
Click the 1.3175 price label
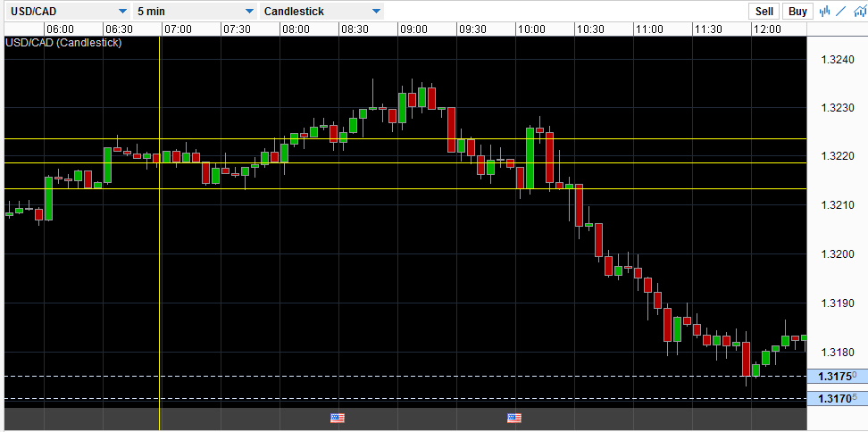click(838, 377)
